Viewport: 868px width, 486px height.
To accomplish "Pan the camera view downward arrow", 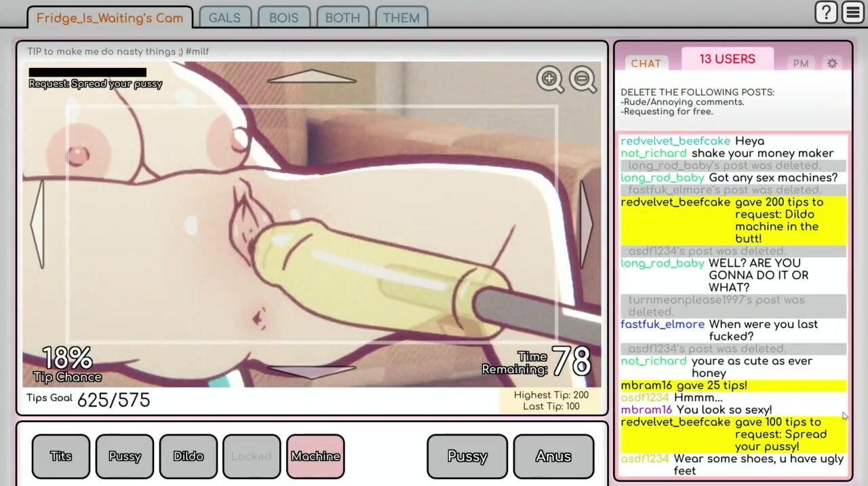I will pos(311,371).
